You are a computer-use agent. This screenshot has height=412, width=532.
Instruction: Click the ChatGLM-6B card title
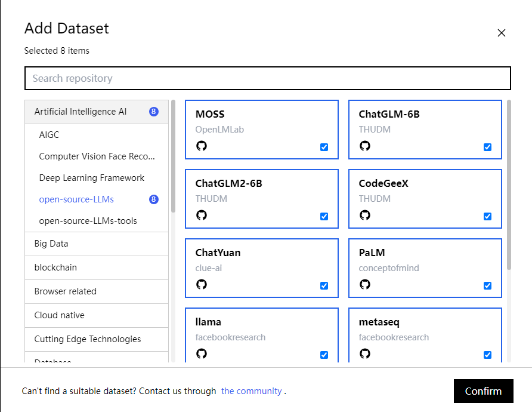(x=389, y=114)
